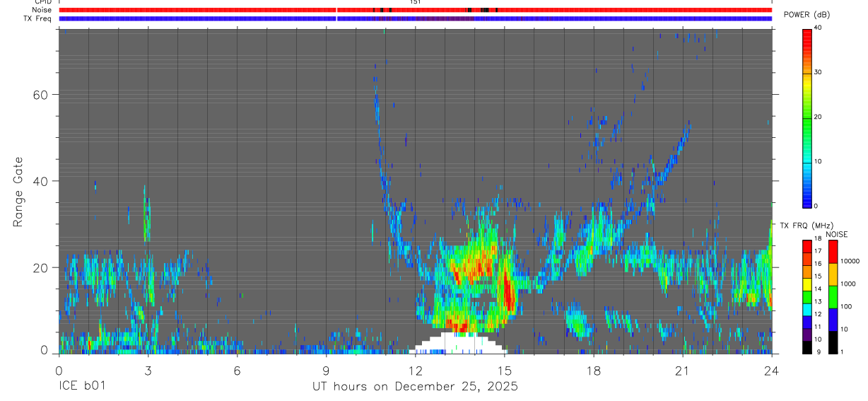Image resolution: width=868 pixels, height=401 pixels.
Task: Select the 'UT hours on December 25, 2025' label
Action: point(415,387)
